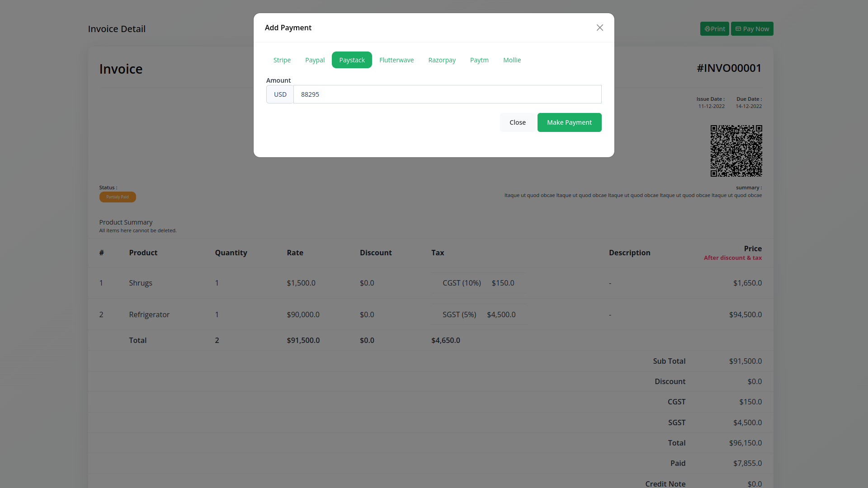Screen dimensions: 868x488
Task: Click the Pay Now card icon button
Action: pos(752,29)
